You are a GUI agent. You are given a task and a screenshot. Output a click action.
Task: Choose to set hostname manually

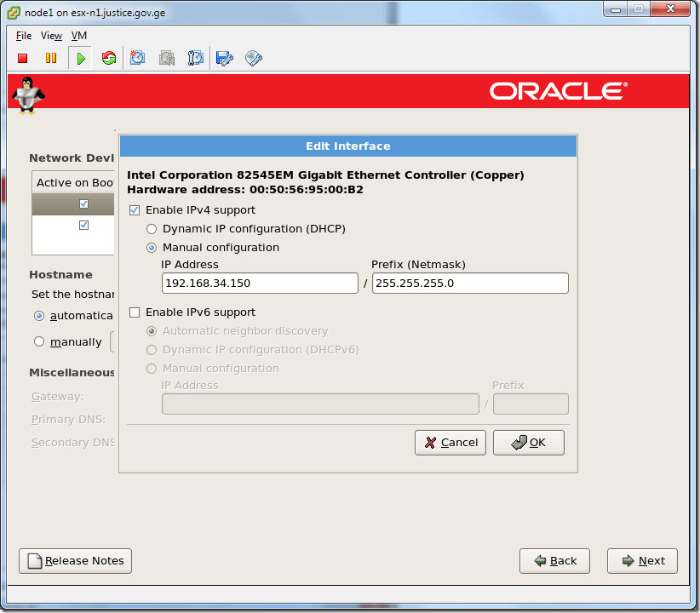point(38,341)
